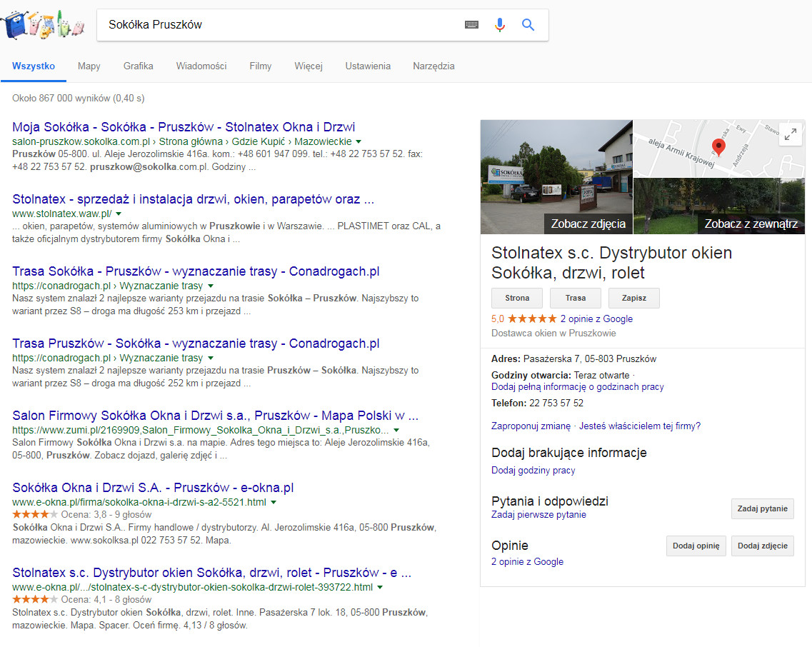Open dropdown arrow next to stolnatex-s-c e-okna URL
This screenshot has height=647, width=812.
click(380, 587)
